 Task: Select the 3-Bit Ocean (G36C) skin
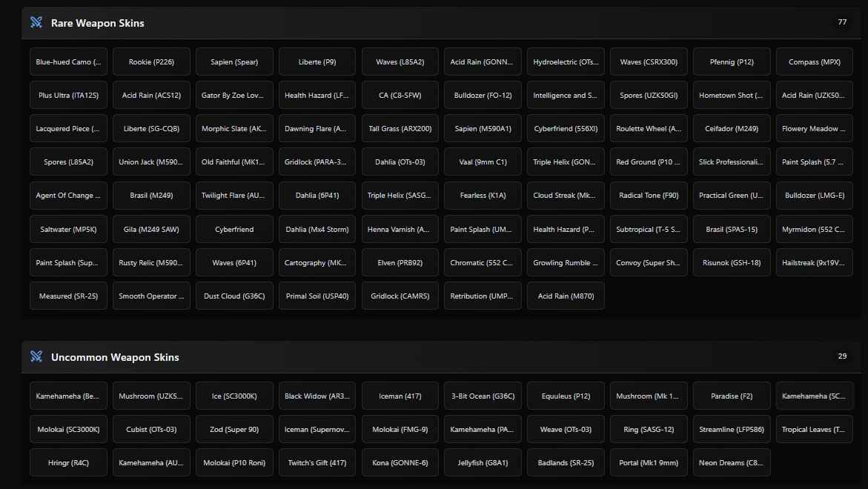(x=483, y=396)
